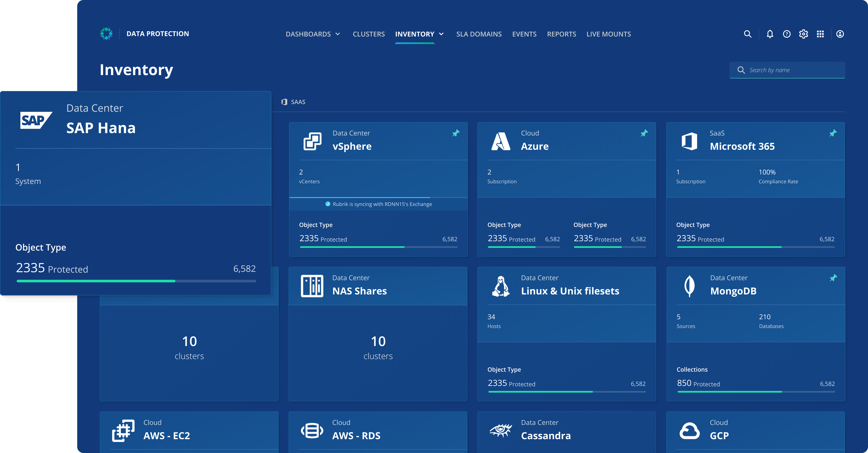The height and width of the screenshot is (453, 868).
Task: Click "210" Databases value
Action: click(x=765, y=317)
